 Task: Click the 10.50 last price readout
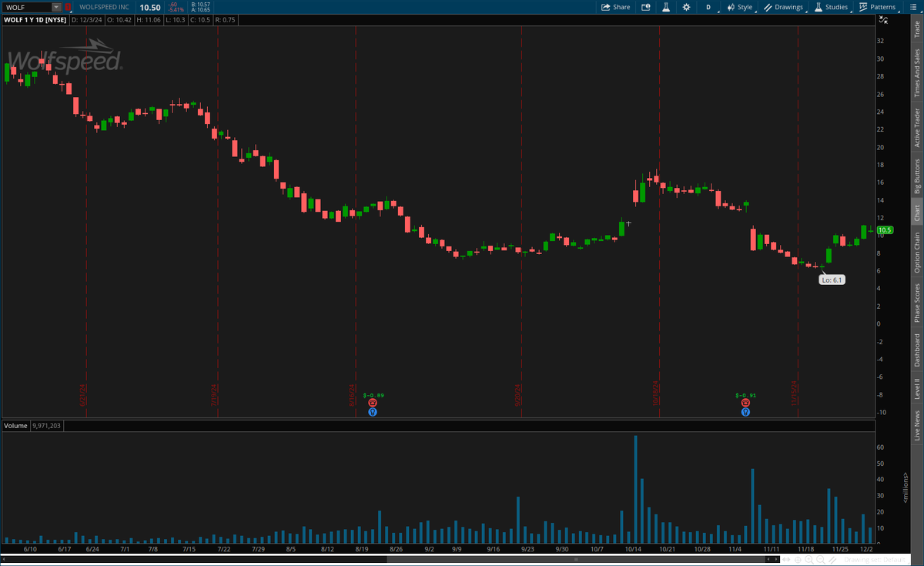(x=149, y=7)
